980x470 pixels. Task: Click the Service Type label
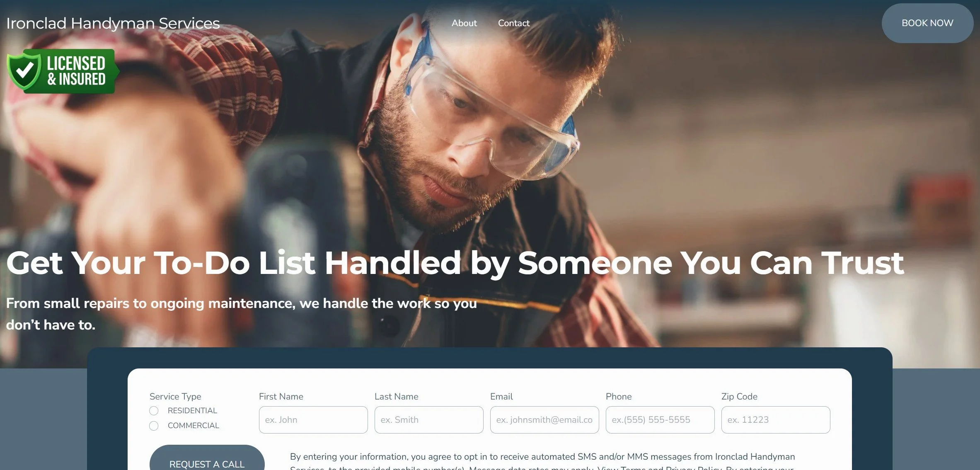point(175,397)
